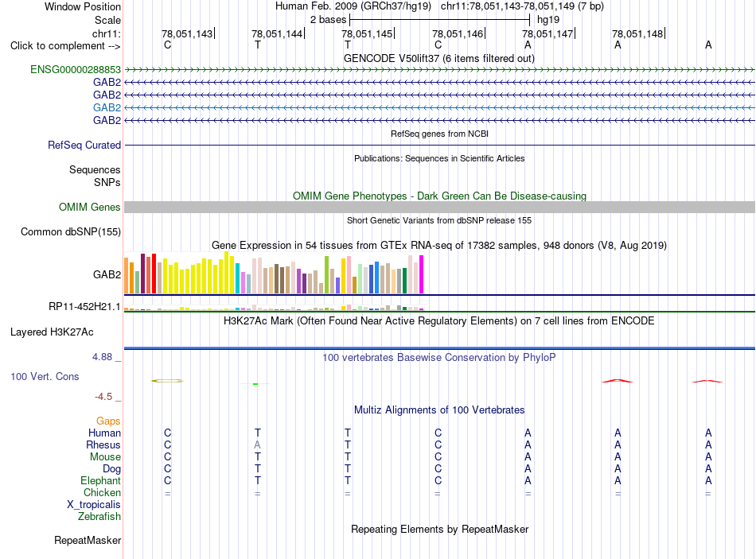Click Short Genetic Variants dbSNP 155 title
The height and width of the screenshot is (559, 756).
439,220
